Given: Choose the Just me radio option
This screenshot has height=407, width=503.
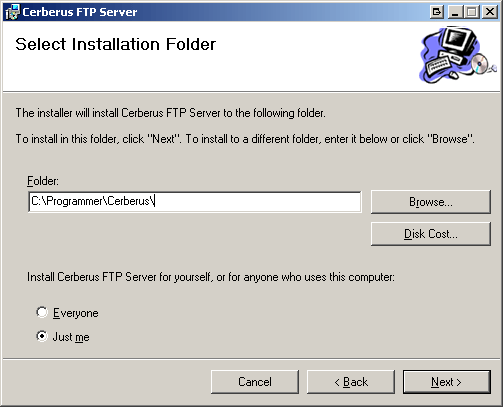Looking at the screenshot, I should pyautogui.click(x=42, y=336).
